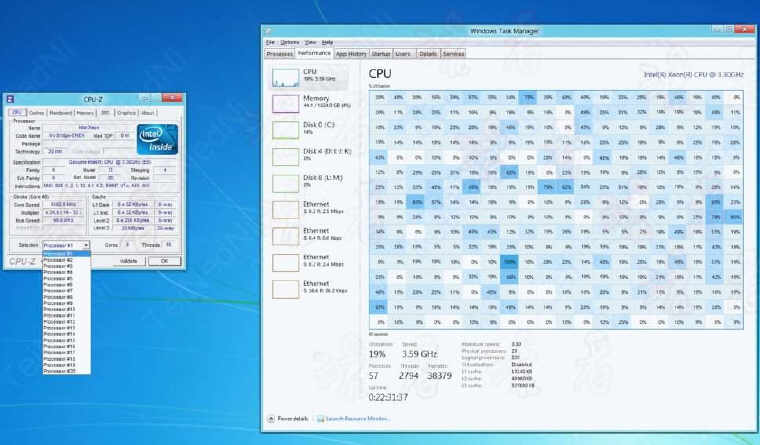
Task: Select Disk 4 (D: I: J: K:) entry
Action: click(310, 156)
